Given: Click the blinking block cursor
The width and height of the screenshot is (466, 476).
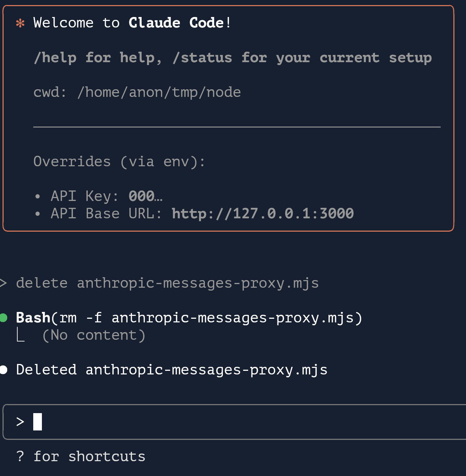Looking at the screenshot, I should click(38, 422).
